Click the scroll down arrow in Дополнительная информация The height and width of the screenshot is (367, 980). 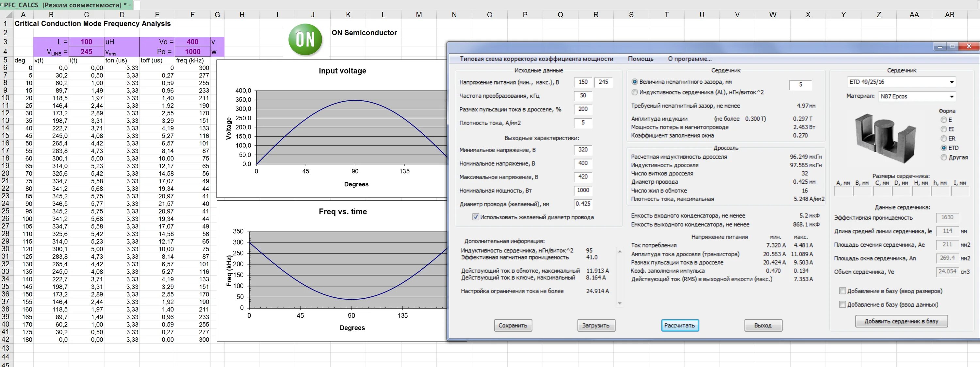(620, 303)
